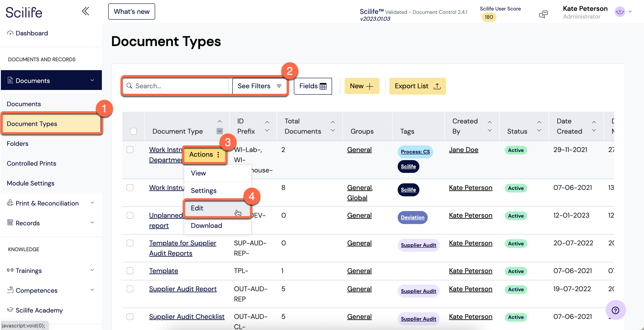Check the Supplier Audit Checklist row checkbox
Viewport: 644px width, 330px height.
tap(130, 317)
